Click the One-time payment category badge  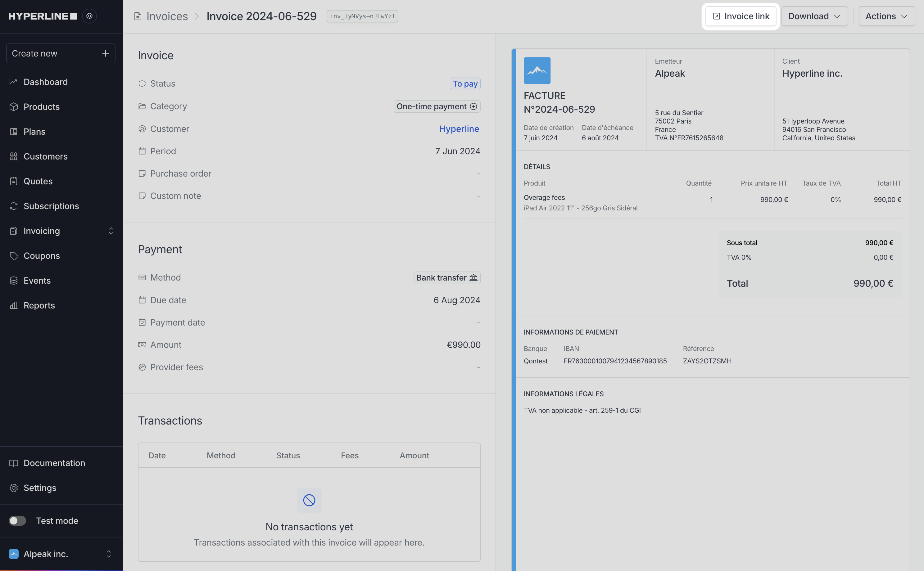[x=437, y=106]
